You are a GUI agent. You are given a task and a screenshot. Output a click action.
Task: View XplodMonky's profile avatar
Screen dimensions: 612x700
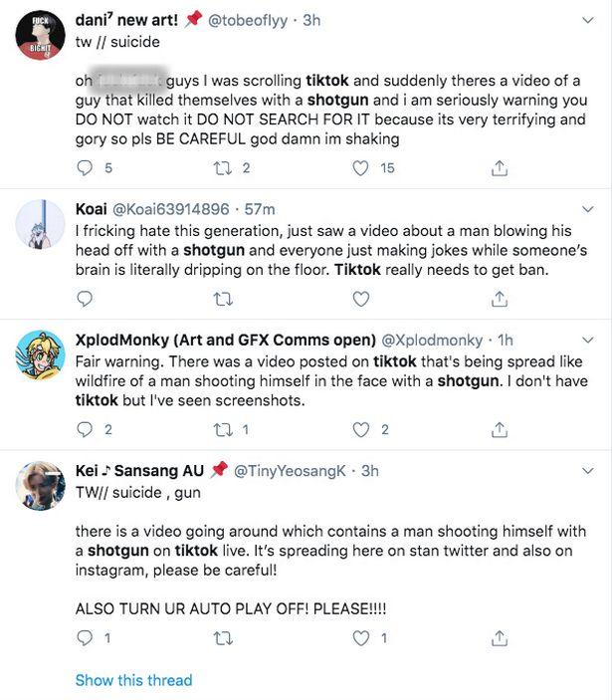click(41, 354)
